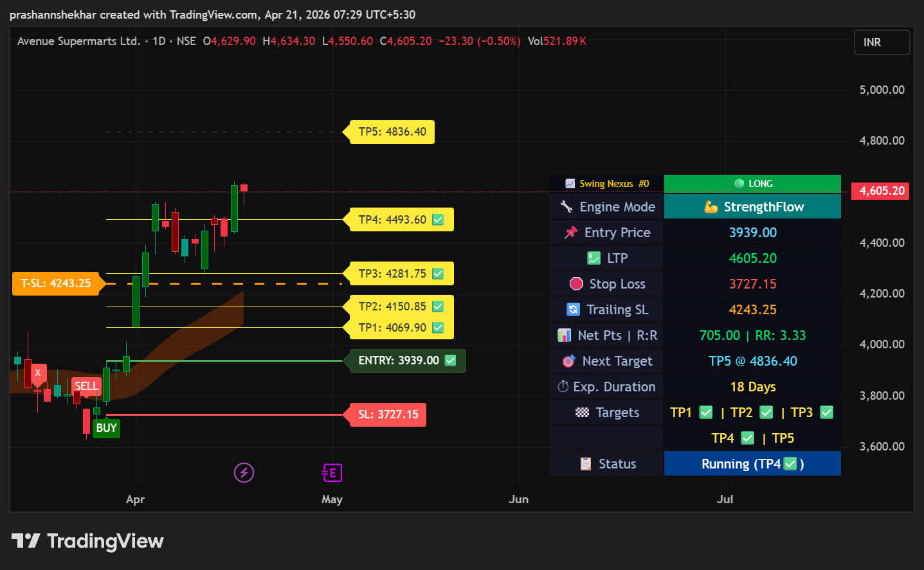Screen dimensions: 924x570
Task: Click the pushpin icon beside Entry Price
Action: point(571,233)
